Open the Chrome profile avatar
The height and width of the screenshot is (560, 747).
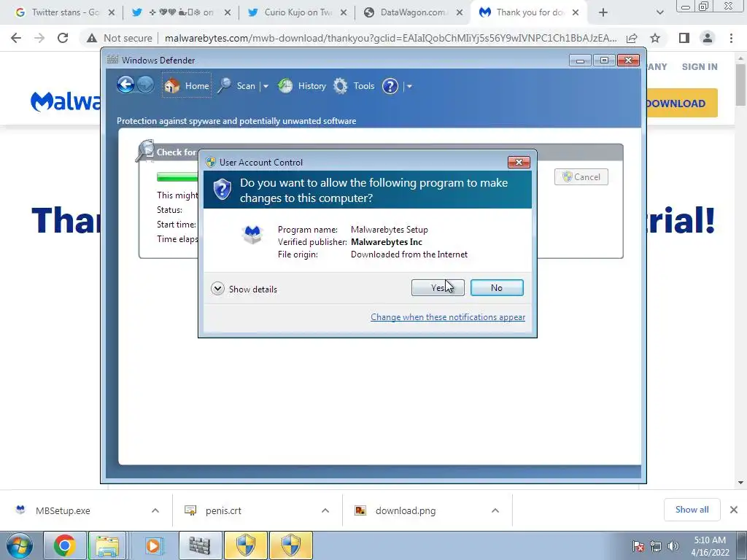[708, 38]
